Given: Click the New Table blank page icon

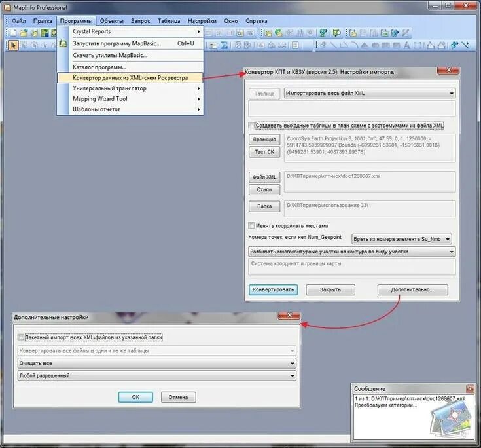Looking at the screenshot, I should click(x=13, y=33).
